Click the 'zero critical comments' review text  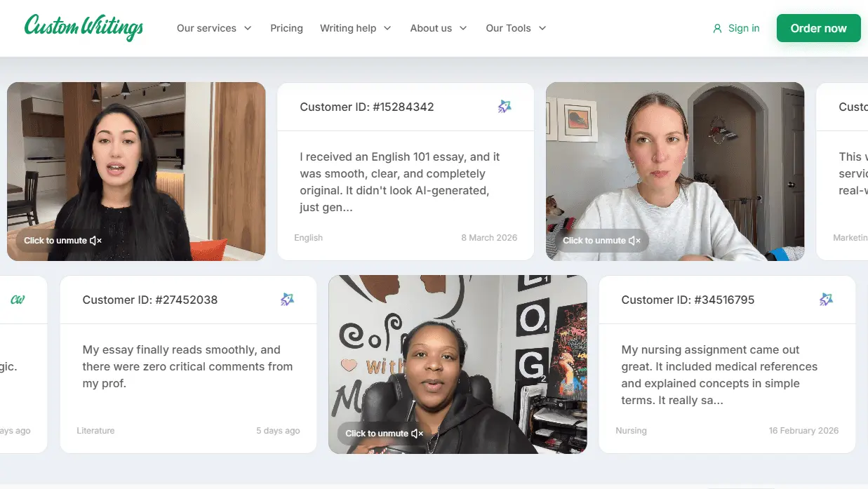coord(187,367)
